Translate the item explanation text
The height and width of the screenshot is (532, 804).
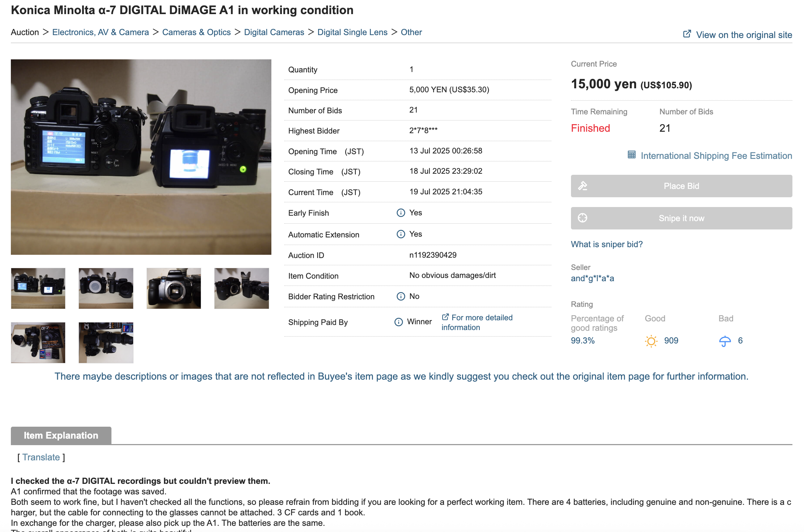(x=41, y=457)
